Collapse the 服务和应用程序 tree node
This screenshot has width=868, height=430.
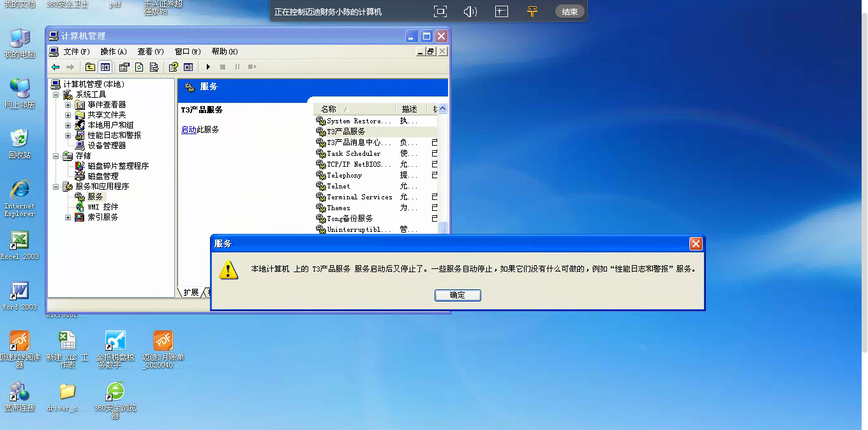56,187
